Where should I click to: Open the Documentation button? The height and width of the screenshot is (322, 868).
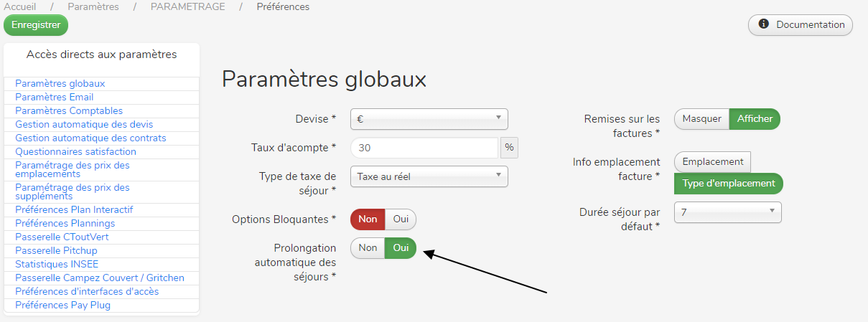pyautogui.click(x=801, y=25)
